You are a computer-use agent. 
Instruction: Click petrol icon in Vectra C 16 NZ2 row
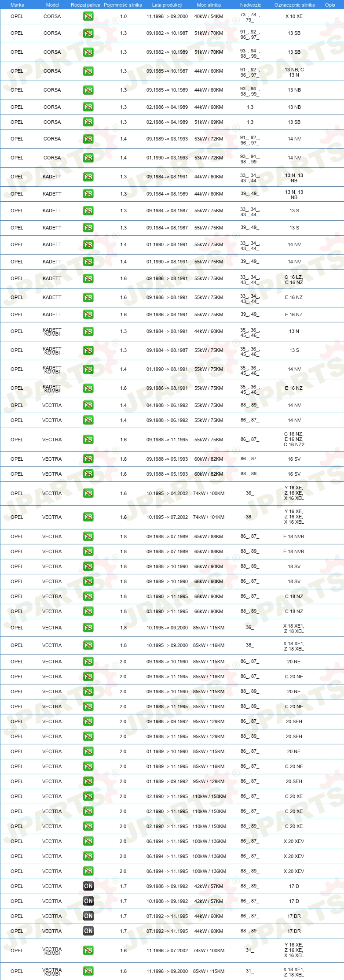click(x=88, y=440)
